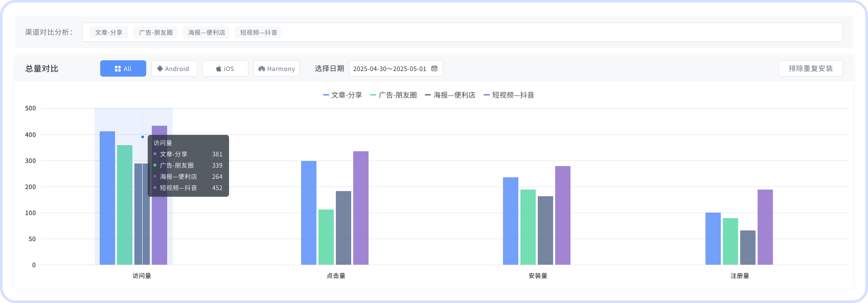Toggle 短视频—抖音 series in chart legend
The width and height of the screenshot is (868, 303).
coord(509,95)
